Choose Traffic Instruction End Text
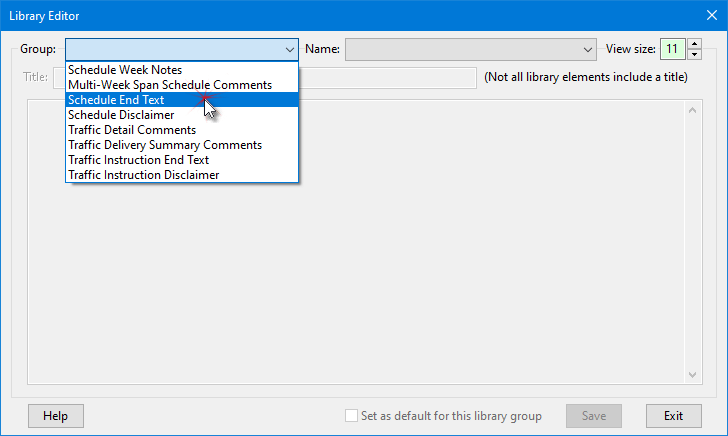728x436 pixels. tap(138, 160)
